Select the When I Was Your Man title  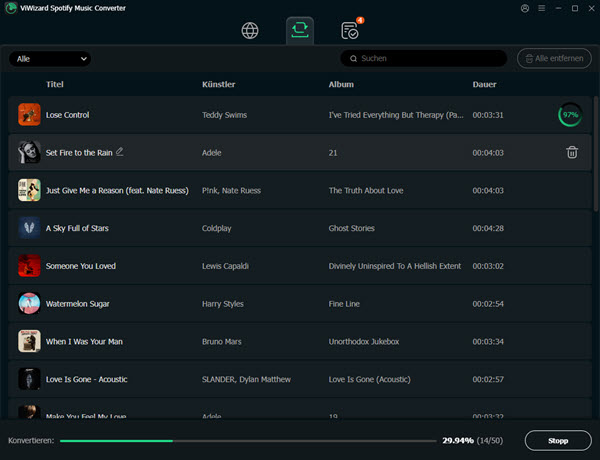click(x=84, y=342)
